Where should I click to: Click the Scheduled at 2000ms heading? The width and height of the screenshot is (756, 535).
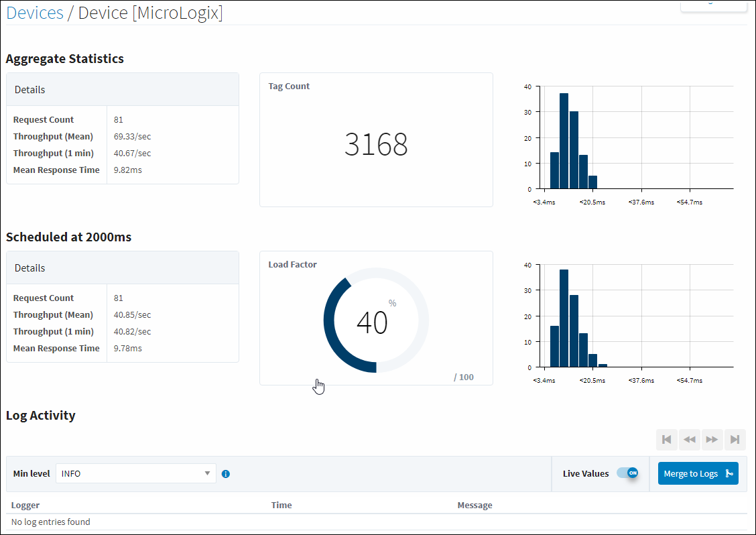pyautogui.click(x=68, y=237)
